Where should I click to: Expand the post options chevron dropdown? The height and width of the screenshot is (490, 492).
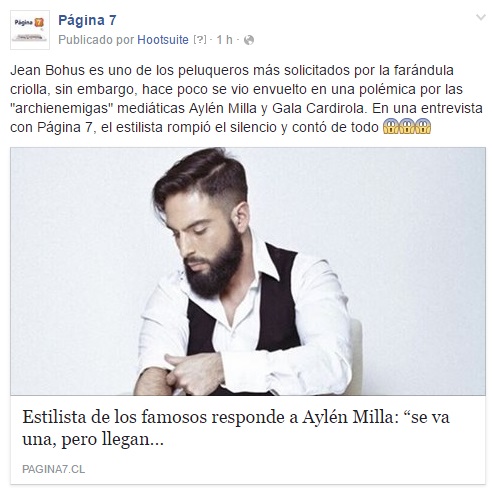tap(481, 17)
